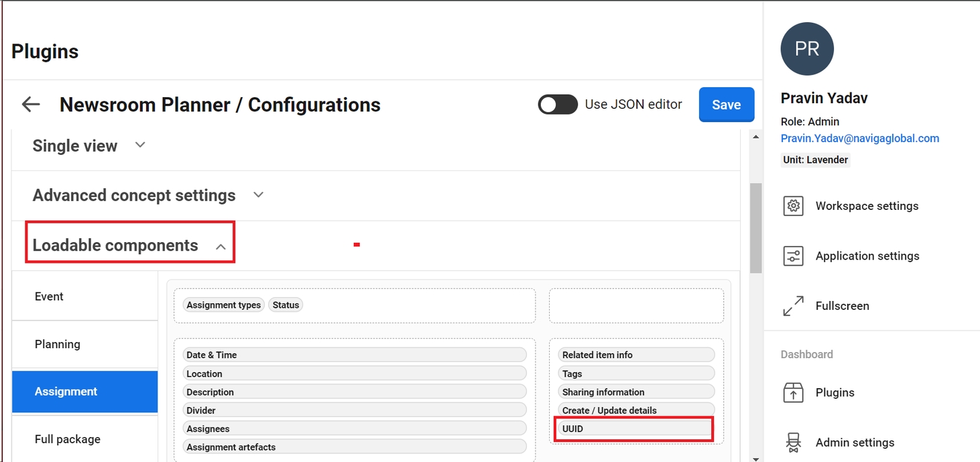Image resolution: width=980 pixels, height=462 pixels.
Task: Click the Fullscreen arrows icon
Action: click(793, 306)
